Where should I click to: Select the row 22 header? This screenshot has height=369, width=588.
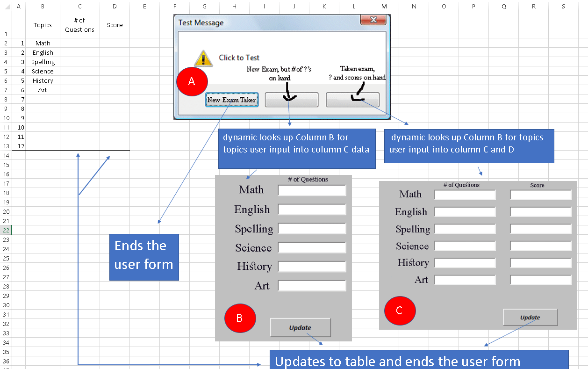point(5,230)
